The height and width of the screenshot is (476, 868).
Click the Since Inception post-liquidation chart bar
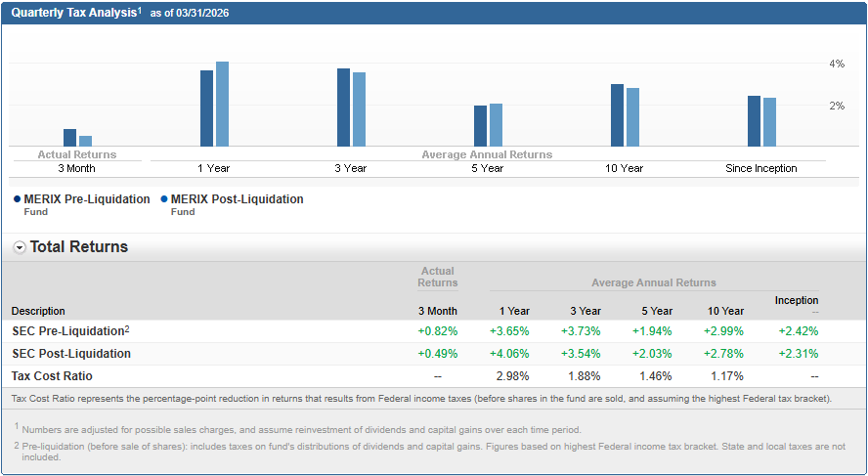pos(769,122)
